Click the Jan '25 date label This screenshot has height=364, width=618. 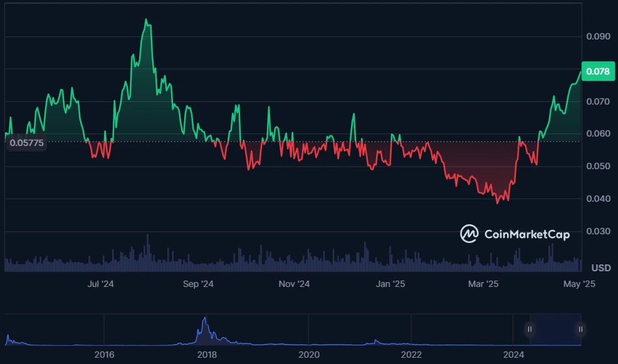(x=390, y=284)
